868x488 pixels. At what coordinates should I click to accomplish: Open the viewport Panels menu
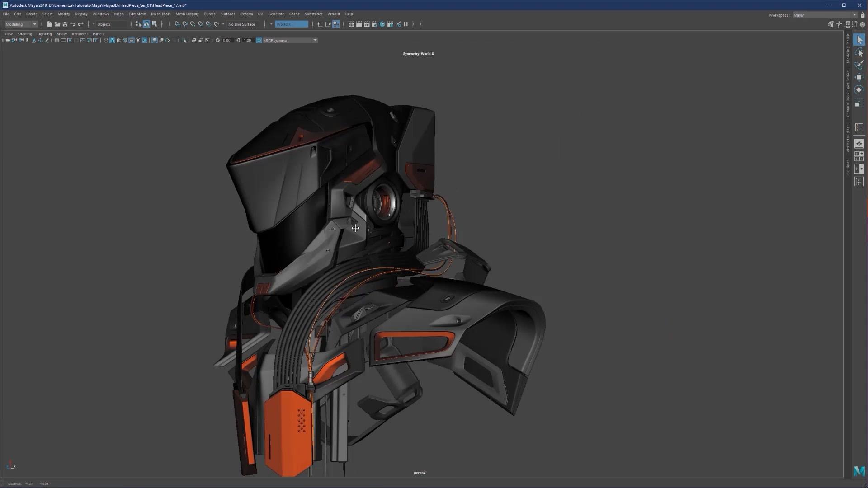pyautogui.click(x=98, y=34)
